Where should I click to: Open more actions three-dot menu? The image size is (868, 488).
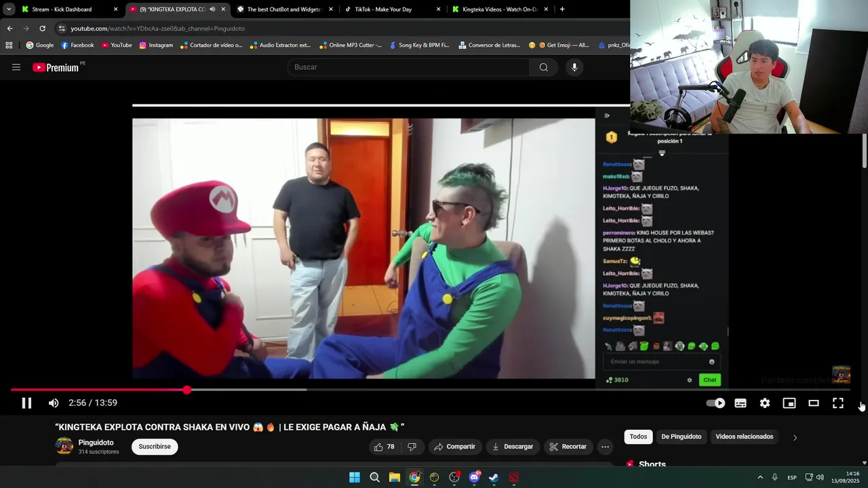tap(605, 447)
